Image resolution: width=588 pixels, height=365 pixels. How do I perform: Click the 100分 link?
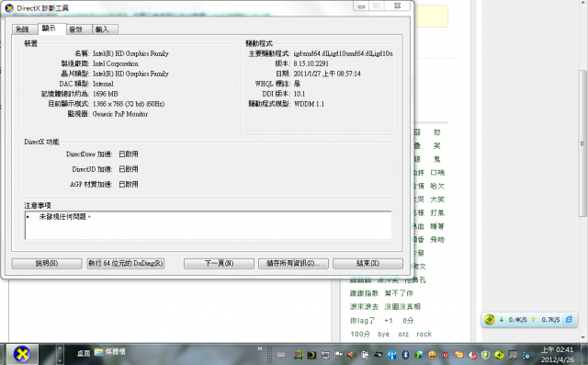pos(360,334)
